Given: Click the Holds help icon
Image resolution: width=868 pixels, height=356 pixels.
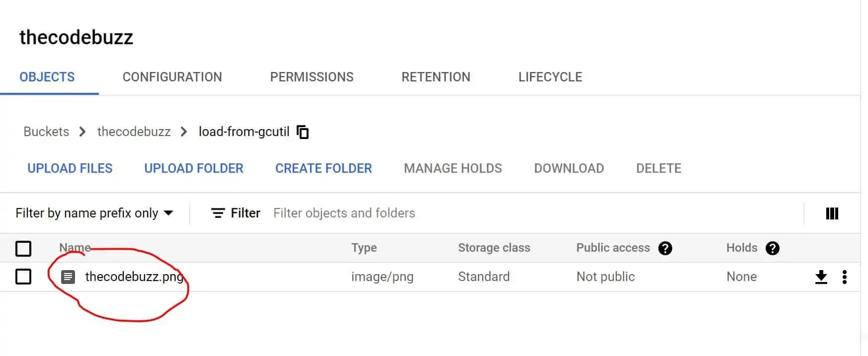Looking at the screenshot, I should [773, 248].
